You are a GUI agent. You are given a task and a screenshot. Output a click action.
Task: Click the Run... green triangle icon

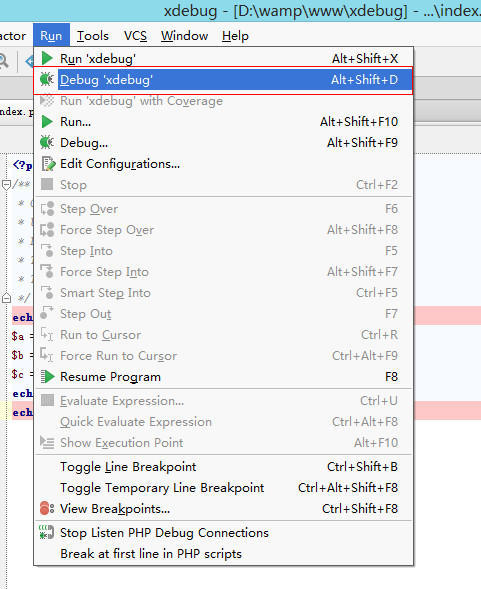coord(47,121)
